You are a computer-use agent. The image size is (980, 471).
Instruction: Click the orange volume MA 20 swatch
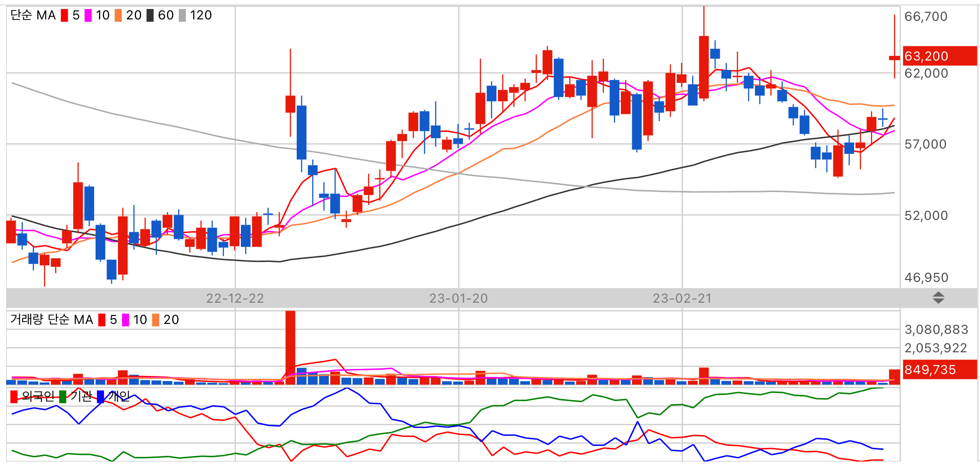(156, 320)
